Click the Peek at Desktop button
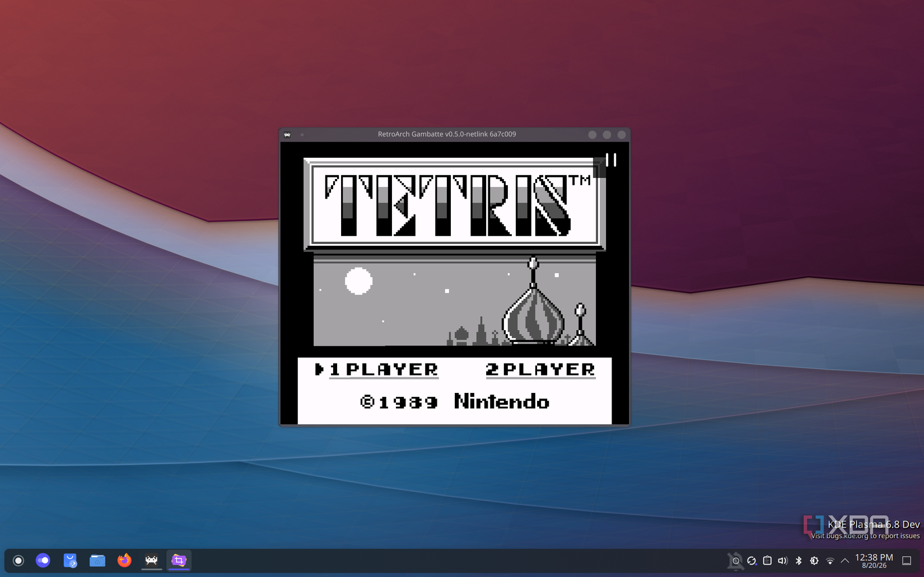Image resolution: width=924 pixels, height=577 pixels. coord(907,561)
